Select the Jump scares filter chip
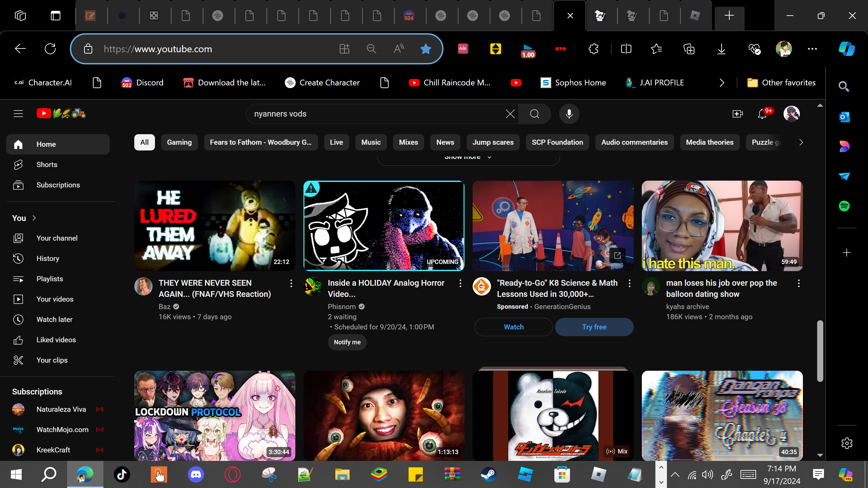 coord(493,142)
